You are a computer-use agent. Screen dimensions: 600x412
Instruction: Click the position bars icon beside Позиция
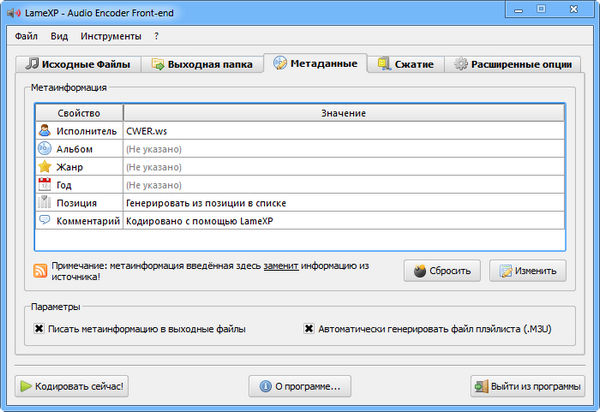[44, 202]
